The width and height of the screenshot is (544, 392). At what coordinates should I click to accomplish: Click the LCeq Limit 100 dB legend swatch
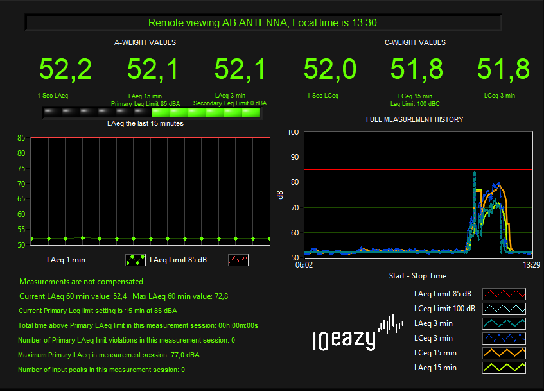pos(504,309)
